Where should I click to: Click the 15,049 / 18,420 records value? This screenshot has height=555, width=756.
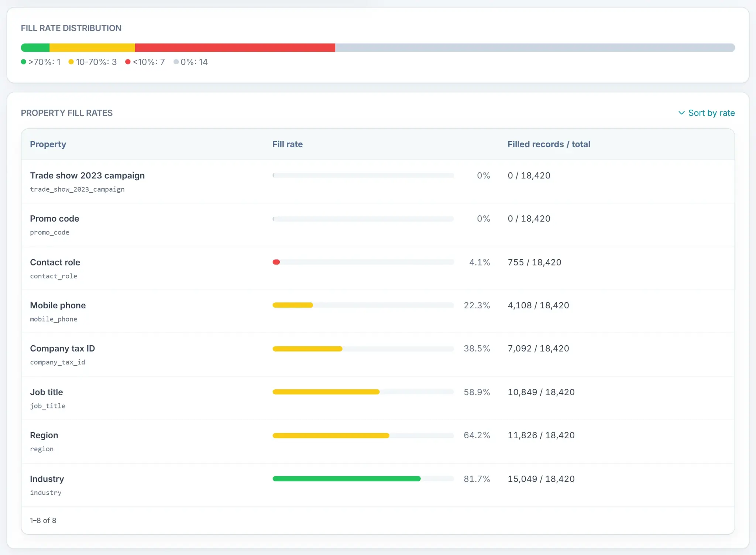tap(541, 479)
